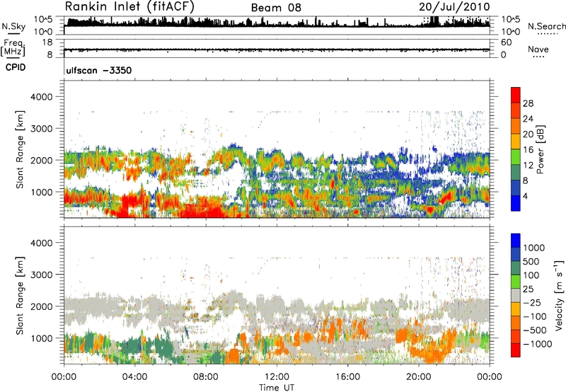Click the date label "20/Jul/2010"
The image size is (566, 392).
[x=454, y=7]
